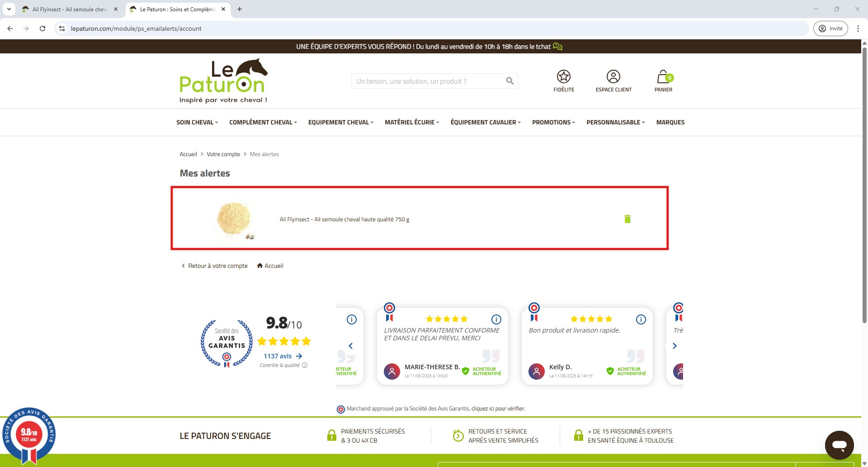Open the Panier shopping bag
This screenshot has height=467, width=868.
click(x=663, y=76)
